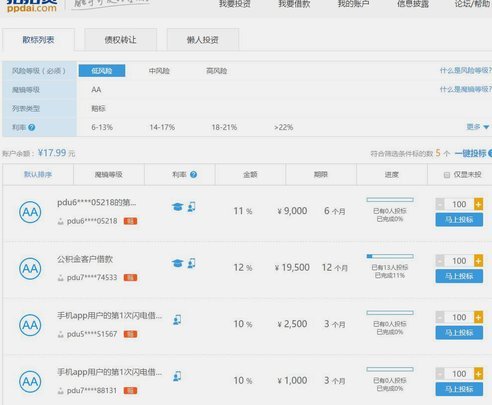Sort list by 金额 column

tap(250, 174)
